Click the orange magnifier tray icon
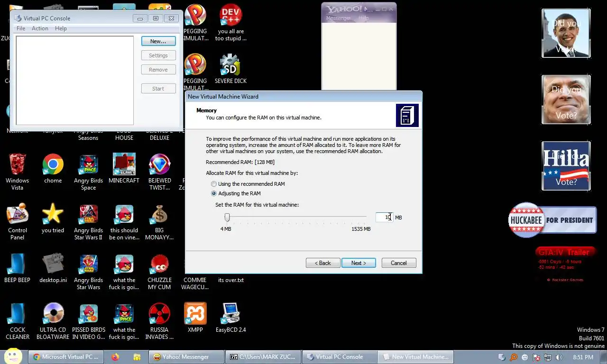The image size is (607, 364). click(x=514, y=357)
